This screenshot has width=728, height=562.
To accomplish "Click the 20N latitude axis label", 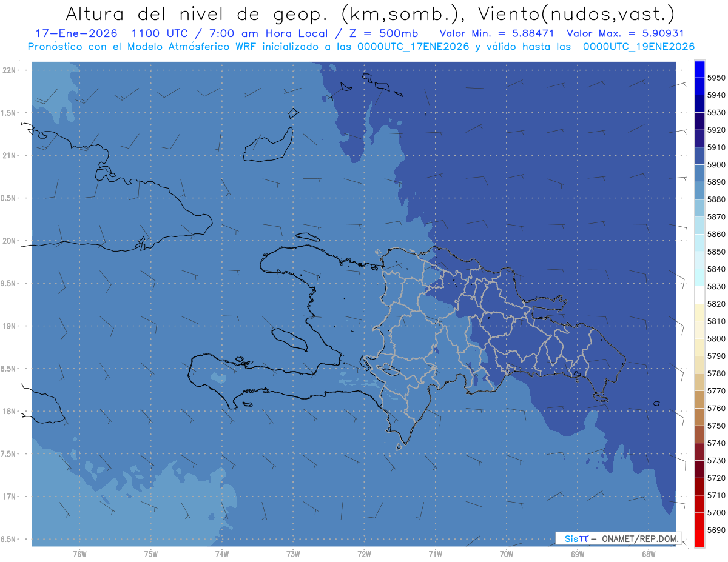I will pyautogui.click(x=9, y=241).
